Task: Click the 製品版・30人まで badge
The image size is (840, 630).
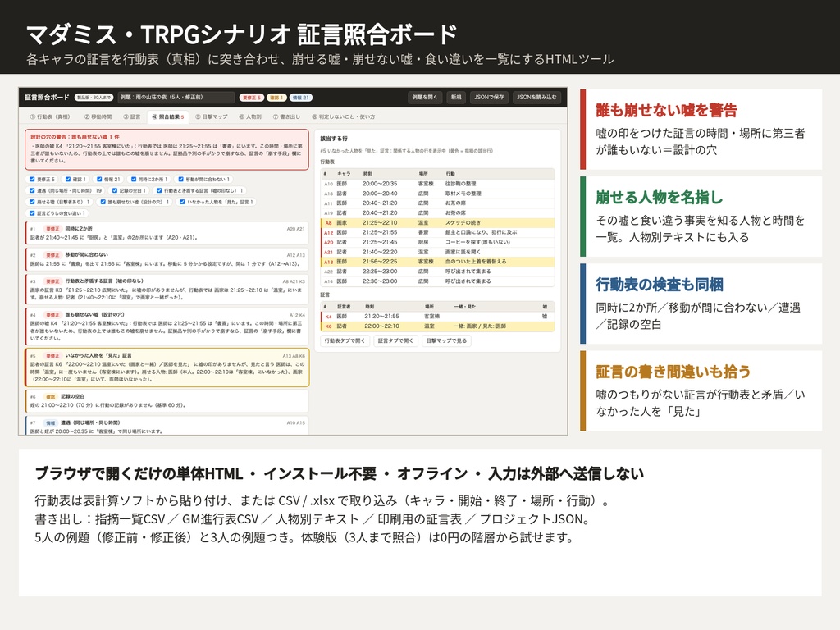Action: coord(94,98)
